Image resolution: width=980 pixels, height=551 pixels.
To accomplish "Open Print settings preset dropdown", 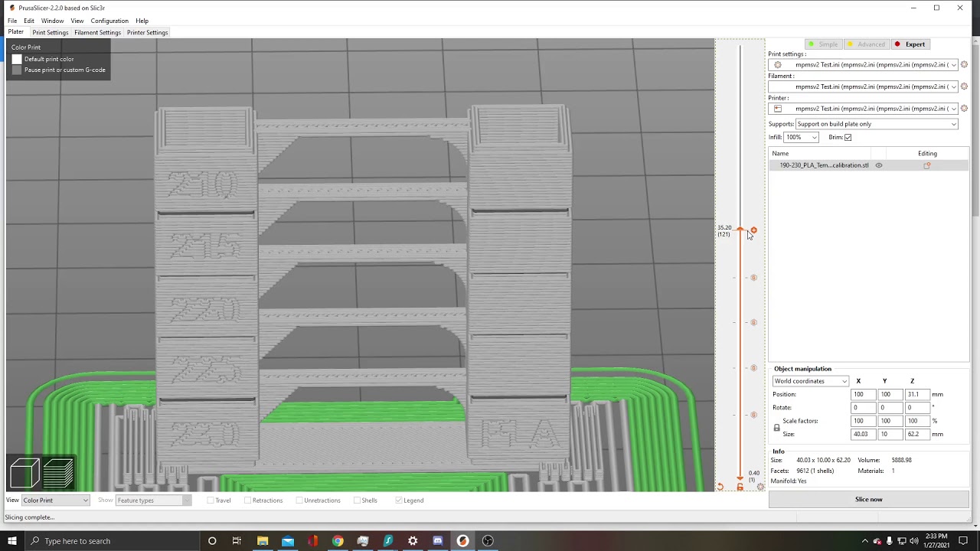I will click(x=864, y=65).
